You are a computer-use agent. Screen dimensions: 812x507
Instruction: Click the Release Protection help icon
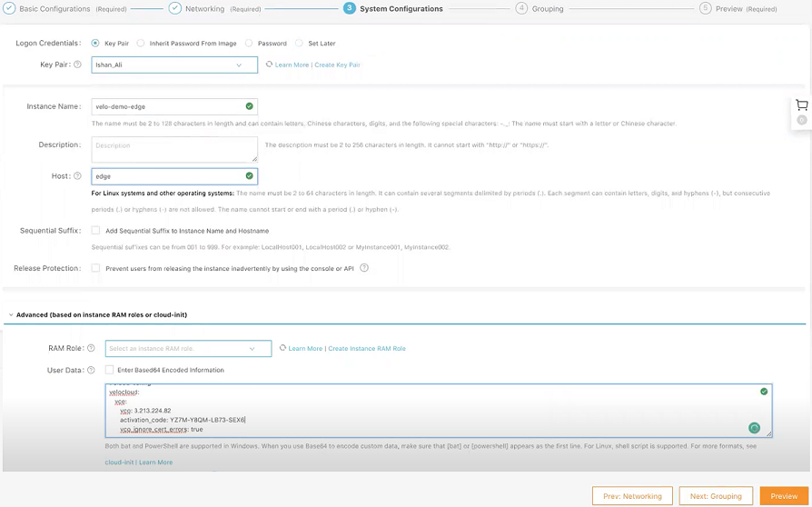pos(364,268)
